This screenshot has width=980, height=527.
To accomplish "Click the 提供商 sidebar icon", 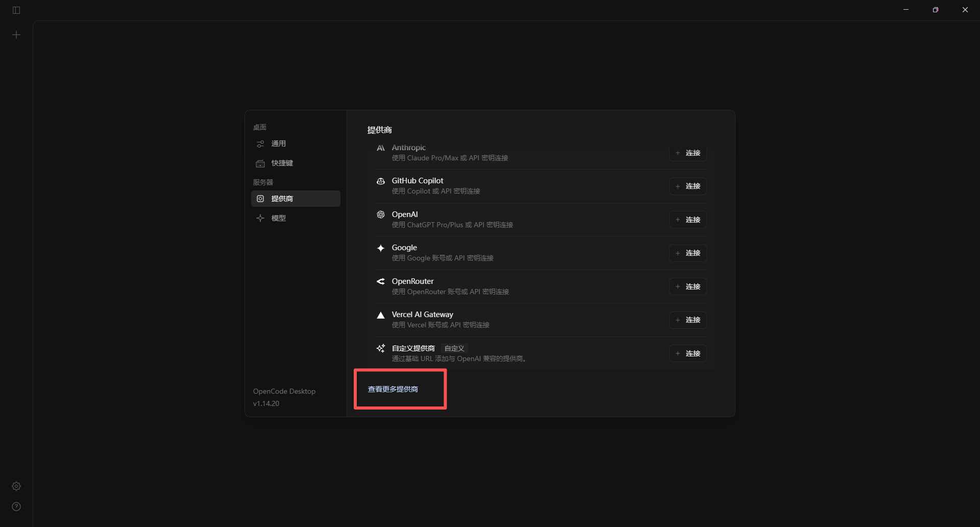I will click(260, 199).
